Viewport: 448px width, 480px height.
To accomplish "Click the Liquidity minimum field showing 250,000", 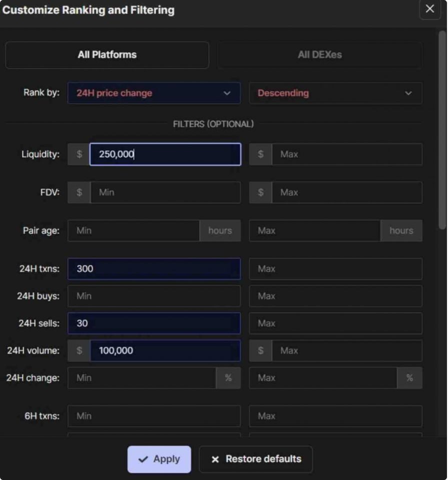I will click(x=165, y=154).
